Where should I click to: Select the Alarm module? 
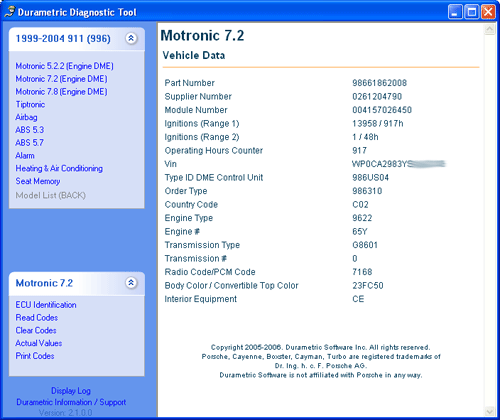click(25, 155)
